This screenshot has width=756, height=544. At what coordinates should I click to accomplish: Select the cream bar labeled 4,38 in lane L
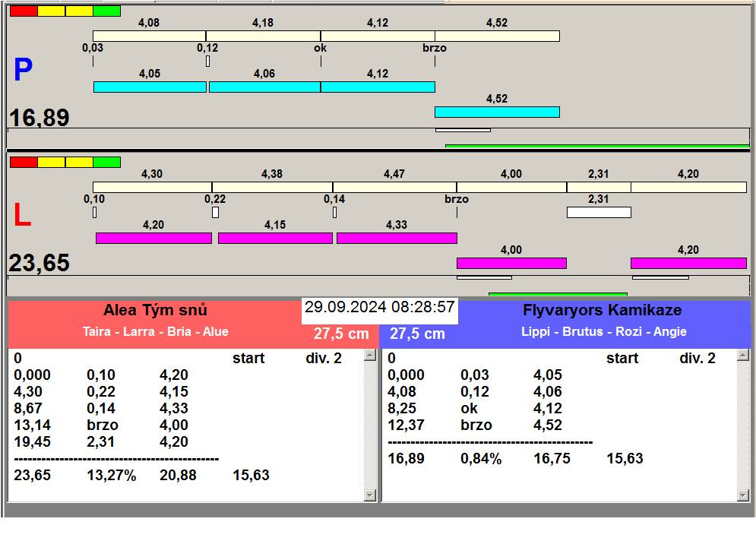tap(273, 187)
